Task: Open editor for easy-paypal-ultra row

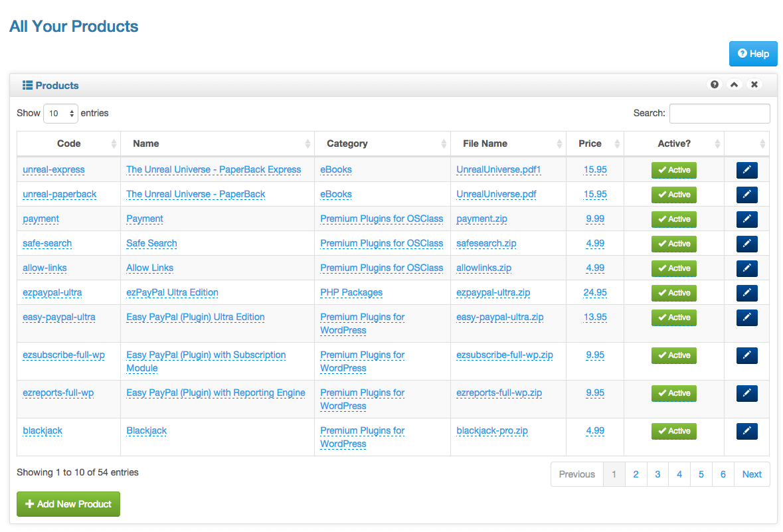Action: pos(746,317)
